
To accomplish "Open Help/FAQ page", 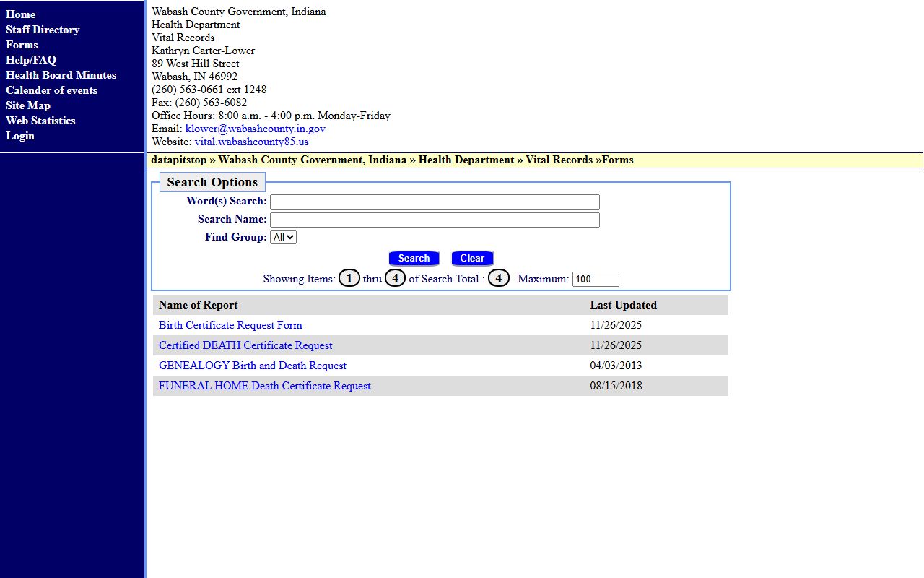I will (x=31, y=60).
